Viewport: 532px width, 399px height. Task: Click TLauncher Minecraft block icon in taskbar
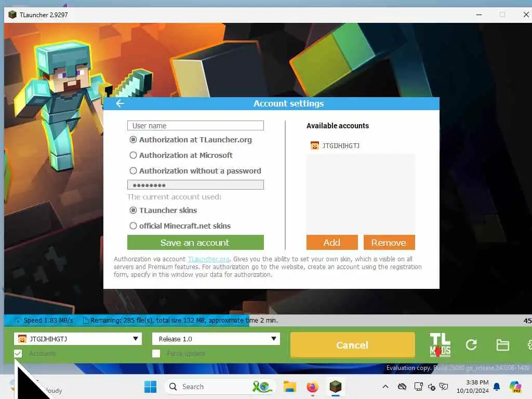(336, 387)
